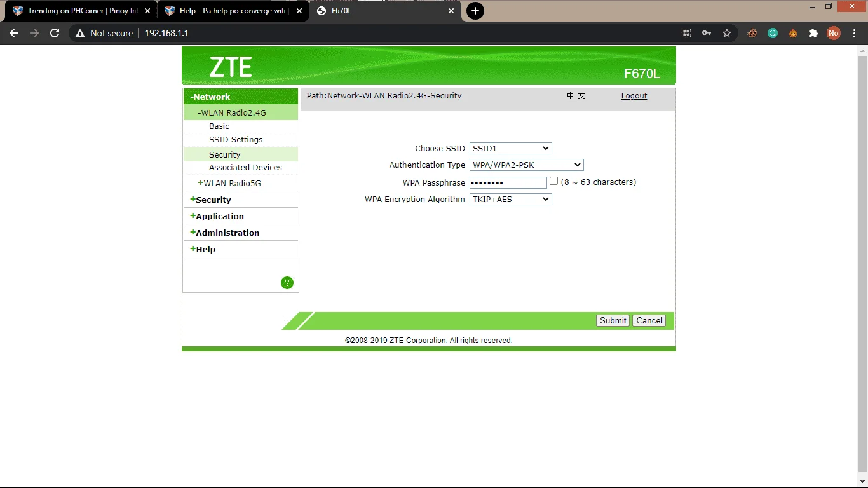Collapse the WLAN Radio2.4G submenu
Viewport: 868px width, 488px height.
coord(241,112)
